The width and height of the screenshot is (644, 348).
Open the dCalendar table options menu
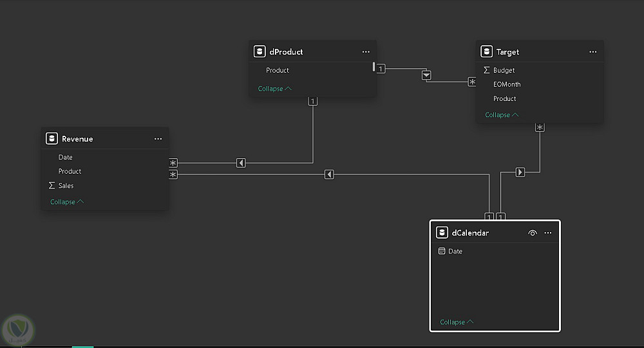548,233
